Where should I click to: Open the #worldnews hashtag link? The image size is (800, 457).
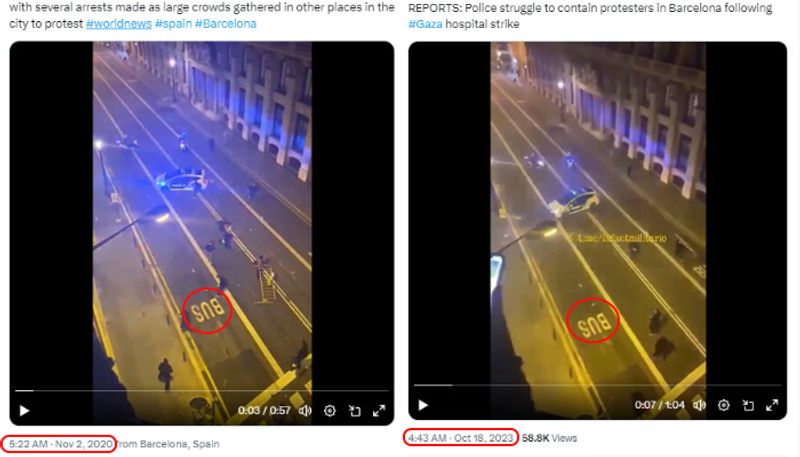(119, 23)
